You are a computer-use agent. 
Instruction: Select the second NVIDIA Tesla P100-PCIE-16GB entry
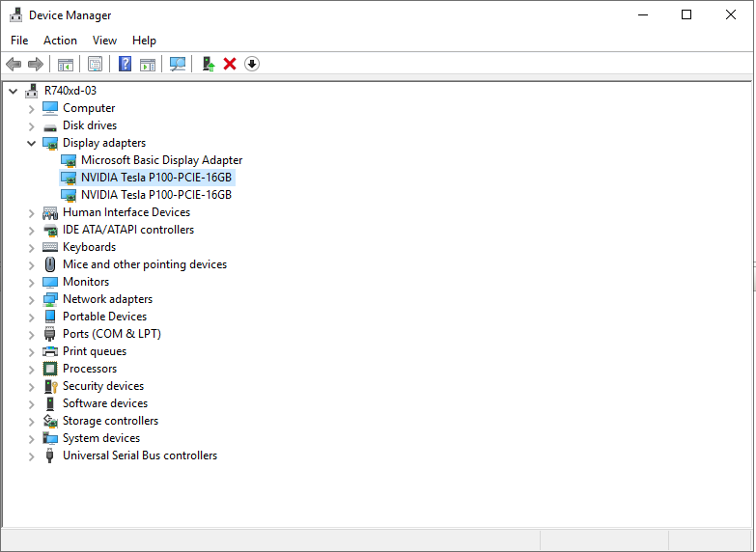click(x=155, y=195)
